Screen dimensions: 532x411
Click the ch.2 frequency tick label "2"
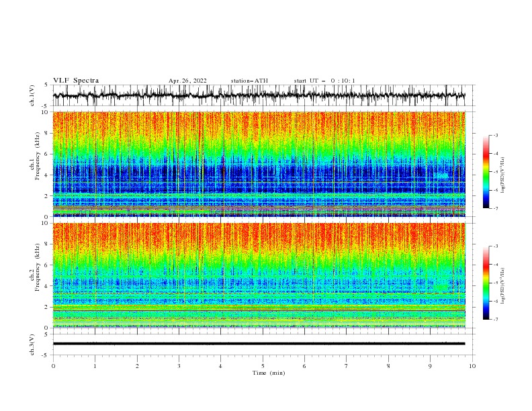tap(47, 307)
